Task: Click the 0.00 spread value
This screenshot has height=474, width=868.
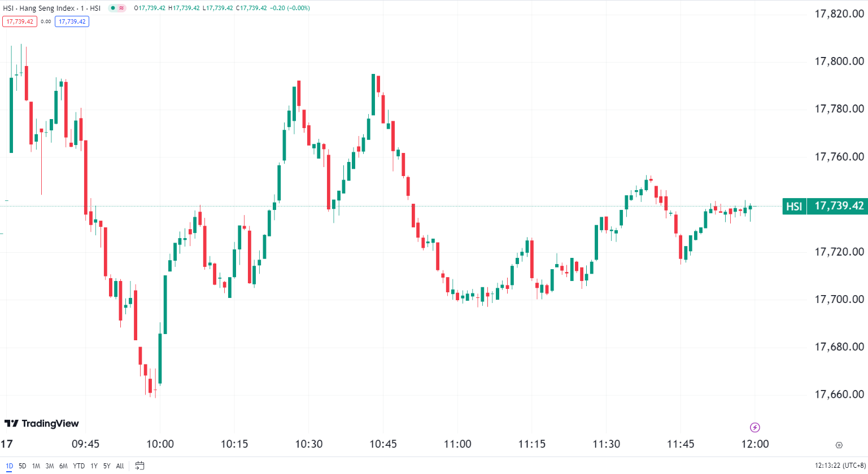Action: [46, 21]
